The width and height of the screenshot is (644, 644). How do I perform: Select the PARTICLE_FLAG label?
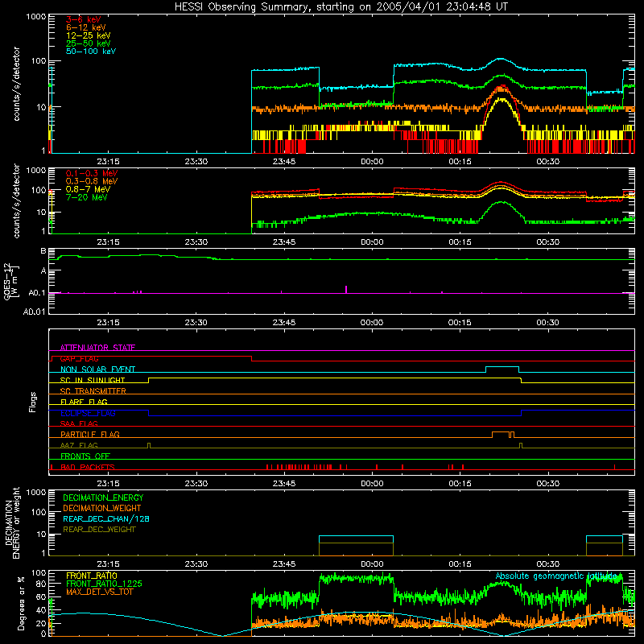[90, 434]
